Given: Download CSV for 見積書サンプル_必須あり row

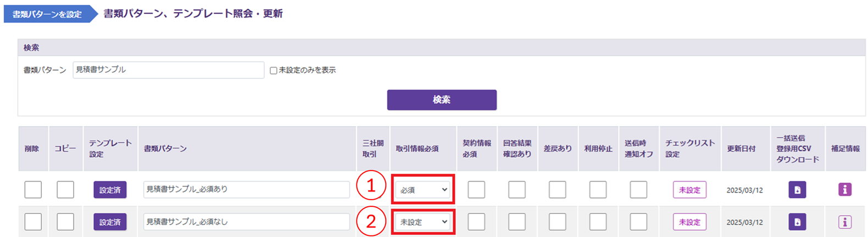Looking at the screenshot, I should click(797, 190).
